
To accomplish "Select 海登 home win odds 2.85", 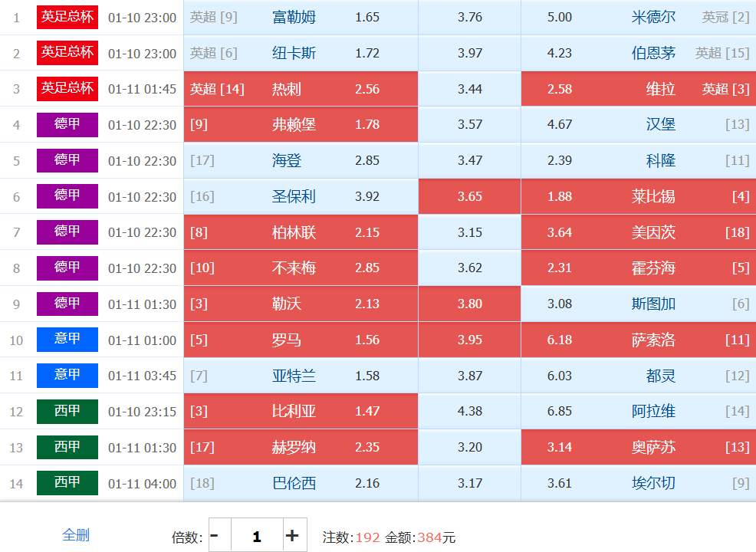I will [301, 160].
